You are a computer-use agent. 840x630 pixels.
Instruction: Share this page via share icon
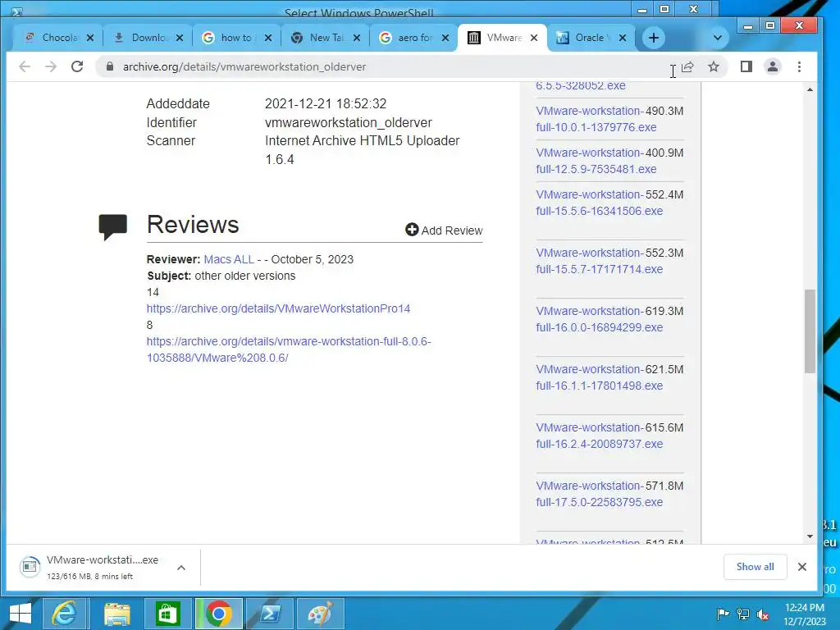point(688,66)
